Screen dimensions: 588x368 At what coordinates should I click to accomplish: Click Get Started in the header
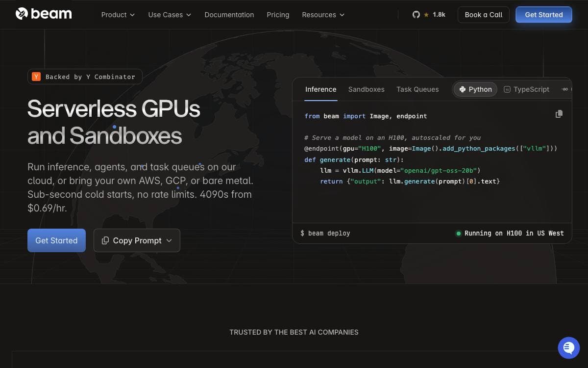[x=544, y=15]
